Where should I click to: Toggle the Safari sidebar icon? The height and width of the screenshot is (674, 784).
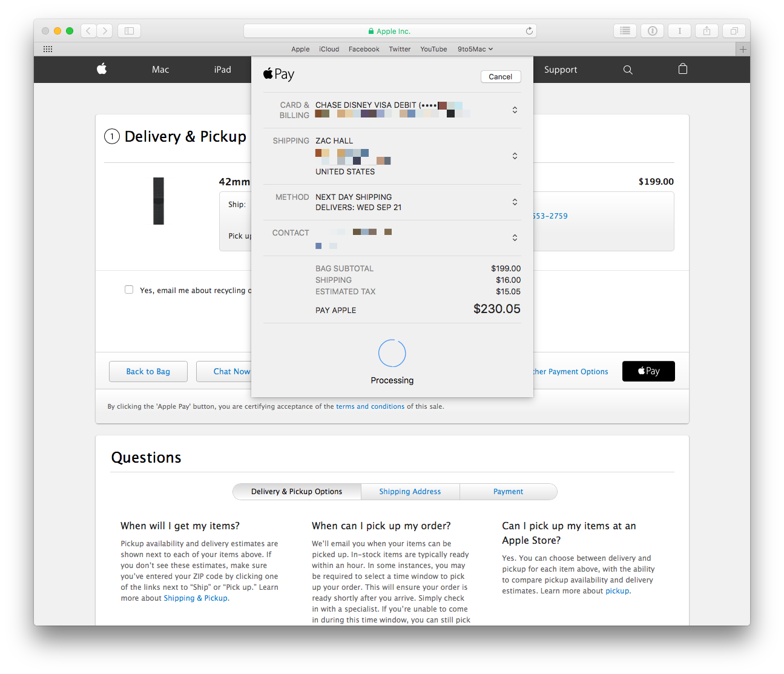coord(129,30)
